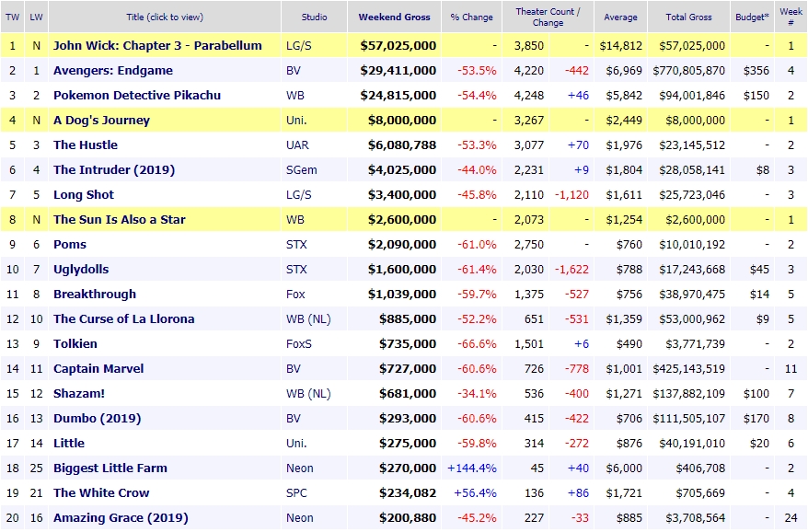This screenshot has width=808, height=532.
Task: Open Dumbo (2019) movie link
Action: pos(97,418)
